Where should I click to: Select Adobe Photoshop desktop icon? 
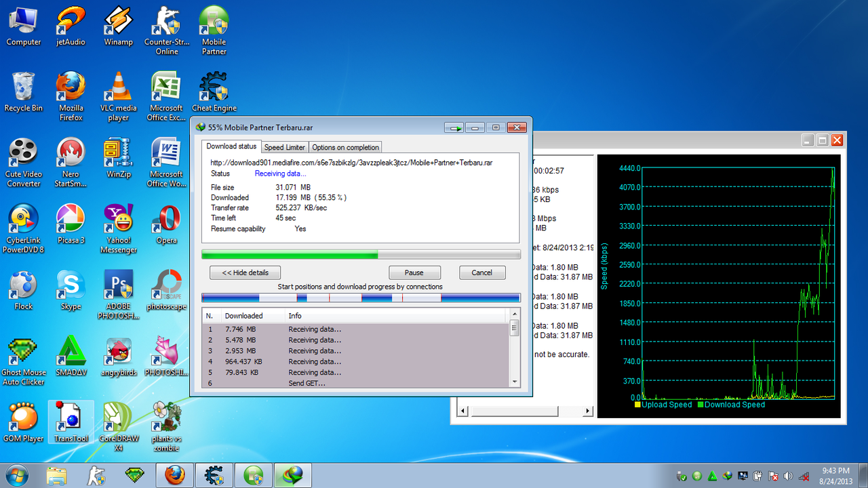click(x=119, y=295)
